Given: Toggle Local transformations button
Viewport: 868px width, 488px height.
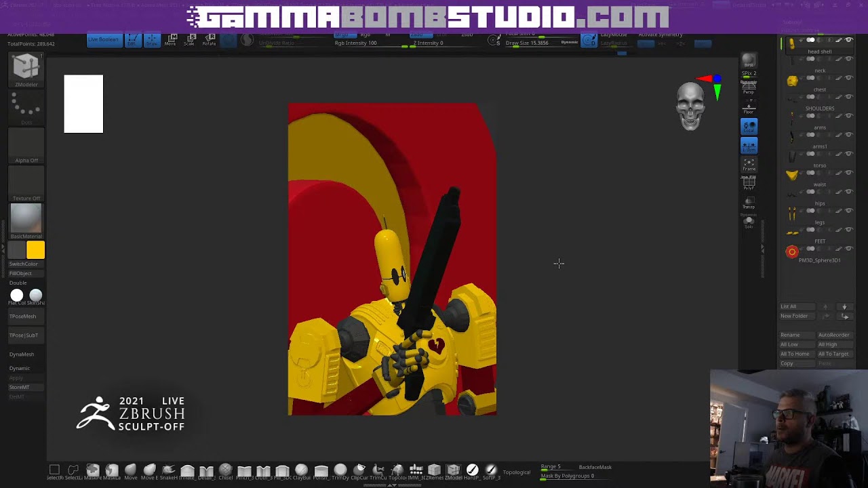Looking at the screenshot, I should 749,126.
